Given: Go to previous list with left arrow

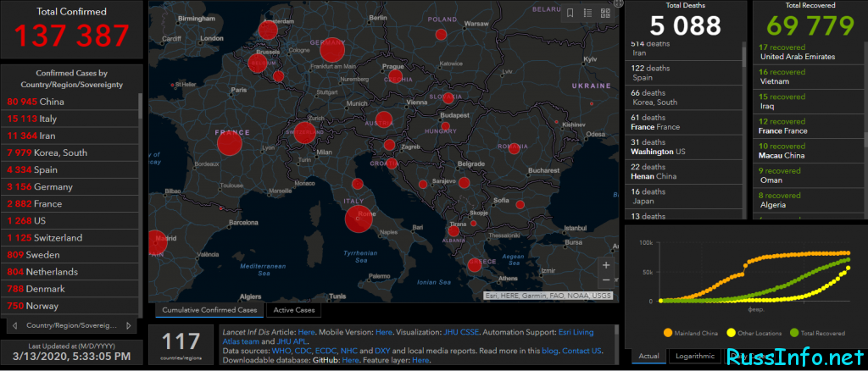Looking at the screenshot, I should (14, 325).
